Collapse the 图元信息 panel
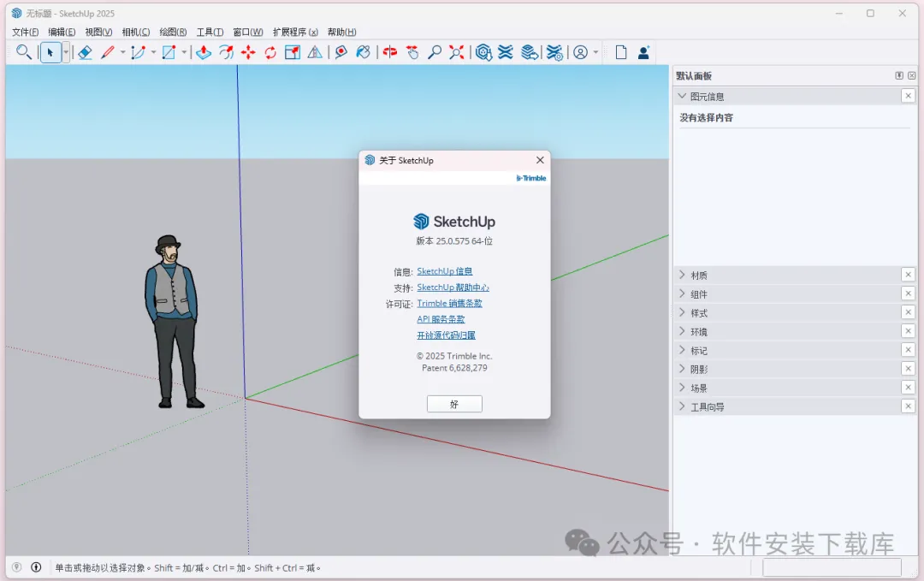This screenshot has height=581, width=924. 682,96
